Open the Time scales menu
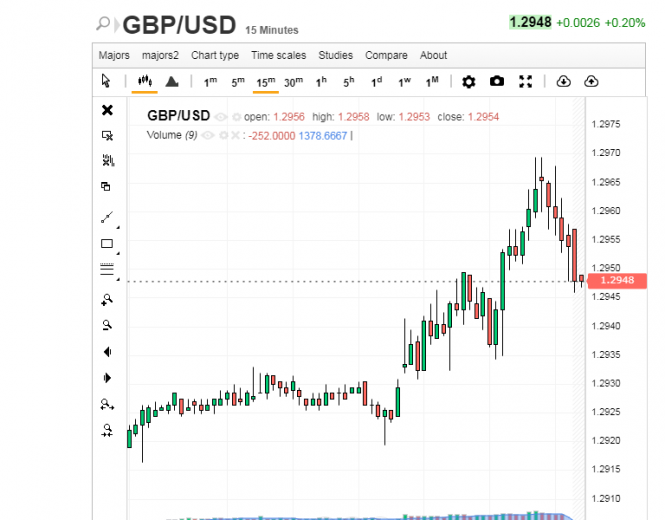 [x=279, y=55]
